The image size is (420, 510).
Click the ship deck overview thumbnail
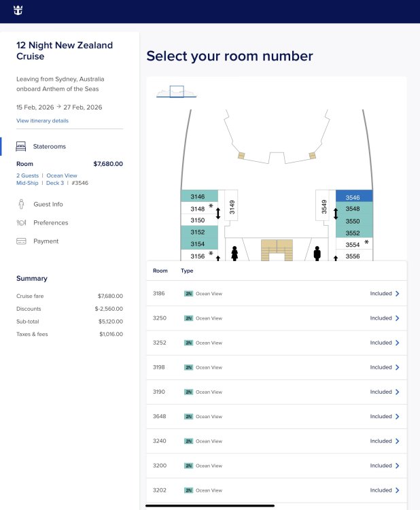[x=177, y=92]
